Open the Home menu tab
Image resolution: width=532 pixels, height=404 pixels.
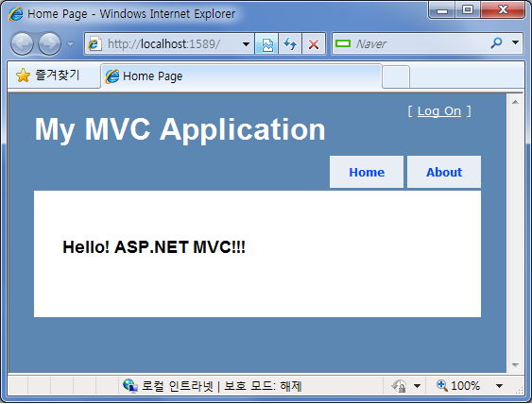[x=367, y=172]
